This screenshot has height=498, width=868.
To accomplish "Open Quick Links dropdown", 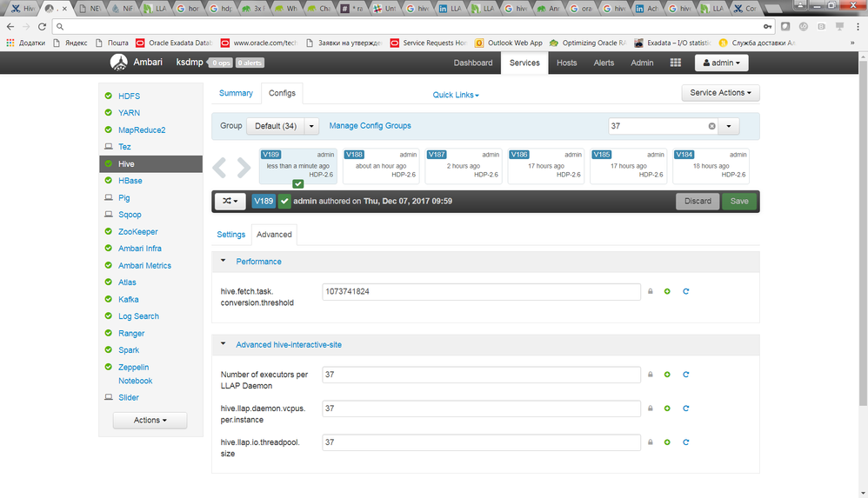I will pyautogui.click(x=456, y=96).
